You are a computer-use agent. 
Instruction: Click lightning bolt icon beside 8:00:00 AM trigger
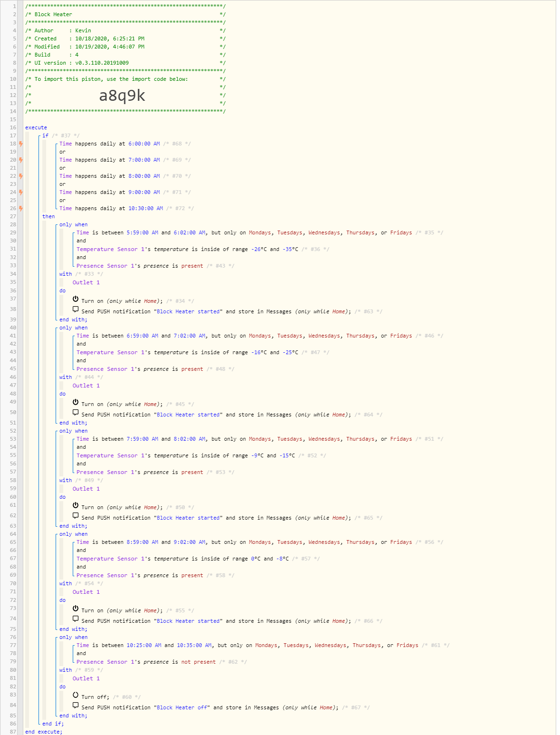tap(21, 176)
